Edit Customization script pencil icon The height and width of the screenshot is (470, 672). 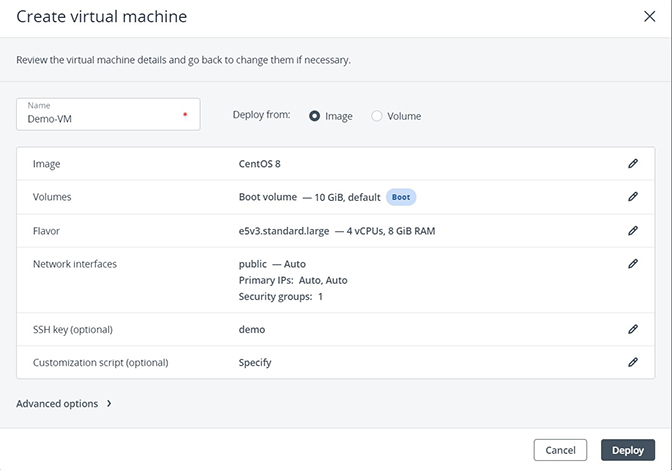click(633, 362)
